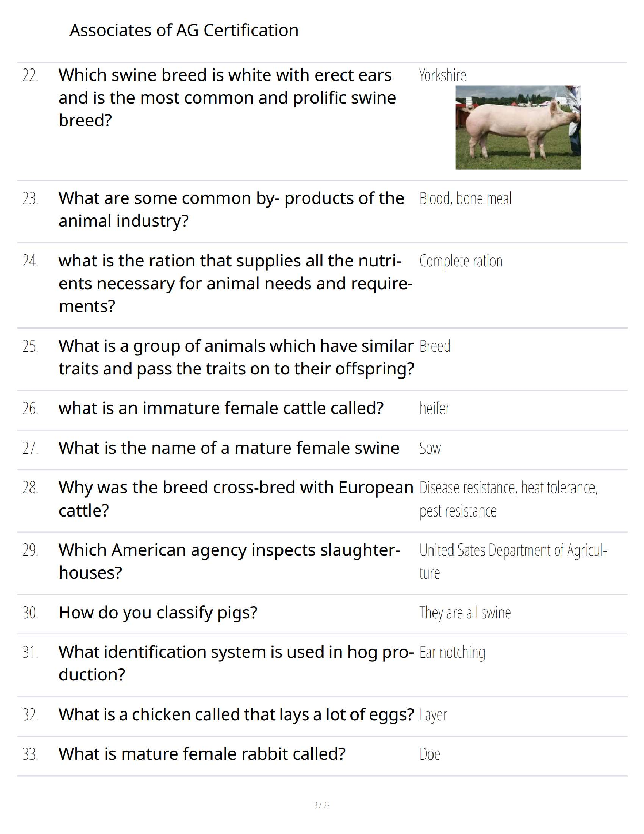644x834 pixels.
Task: Click the question "How do you classify pigs?"
Action: coord(158,613)
